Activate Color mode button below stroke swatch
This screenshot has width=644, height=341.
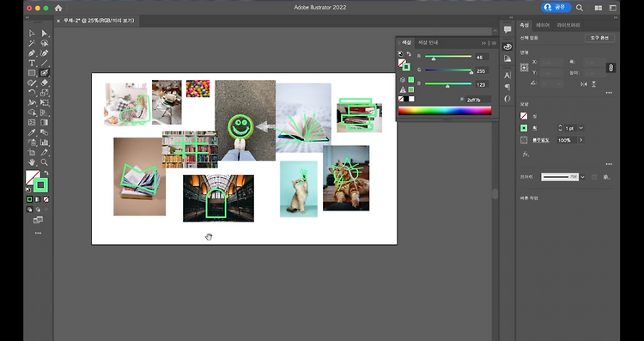[29, 199]
